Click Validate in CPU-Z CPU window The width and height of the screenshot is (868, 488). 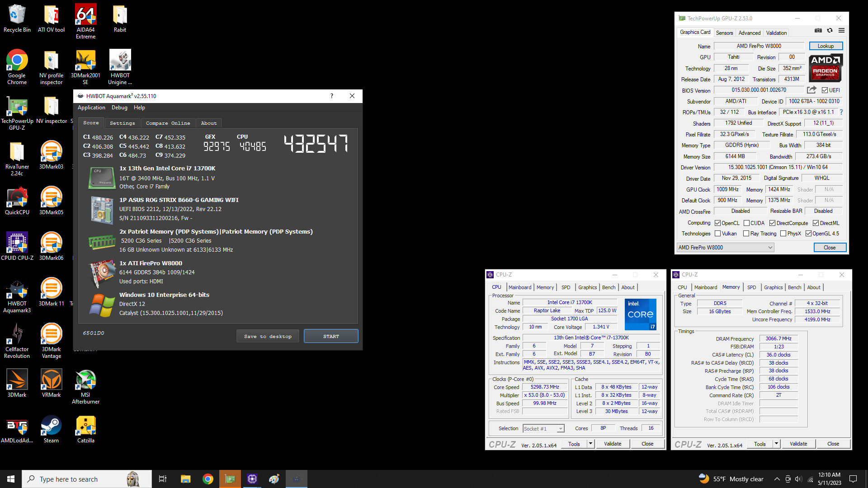(x=613, y=444)
